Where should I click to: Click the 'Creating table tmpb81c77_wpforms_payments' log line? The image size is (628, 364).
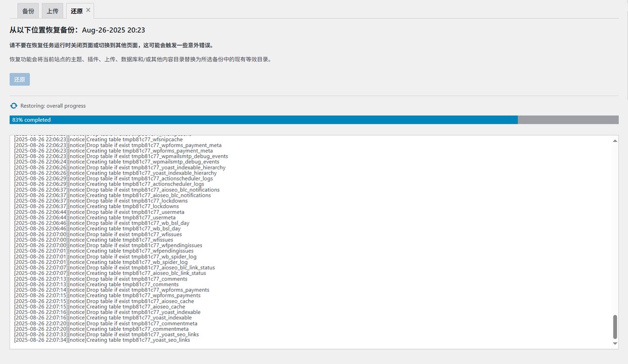pyautogui.click(x=107, y=296)
